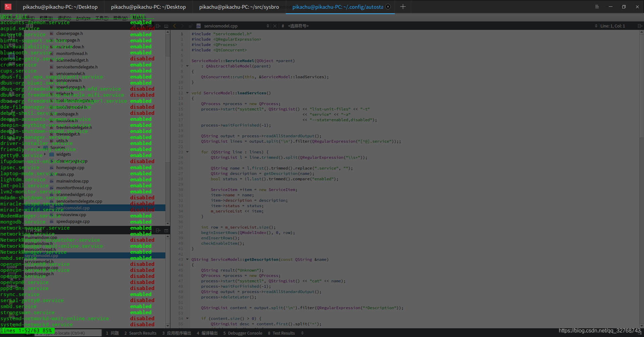Screen dimensions: 644x337
Task: Close the servicemodel.cpp document
Action: (x=275, y=26)
